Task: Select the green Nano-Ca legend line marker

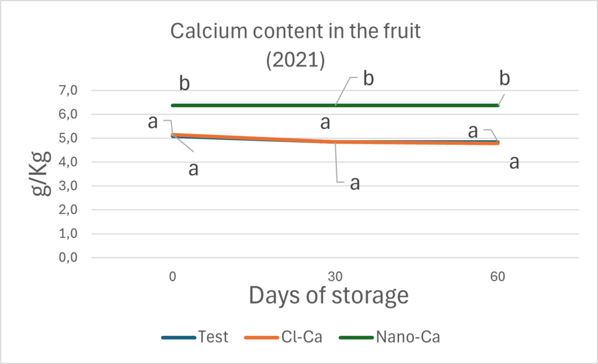Action: [356, 337]
